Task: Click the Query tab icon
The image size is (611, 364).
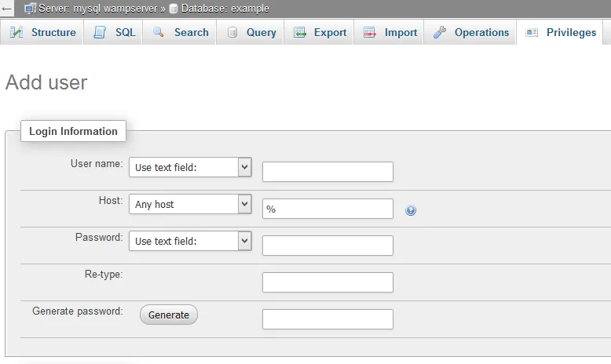Action: (x=232, y=33)
